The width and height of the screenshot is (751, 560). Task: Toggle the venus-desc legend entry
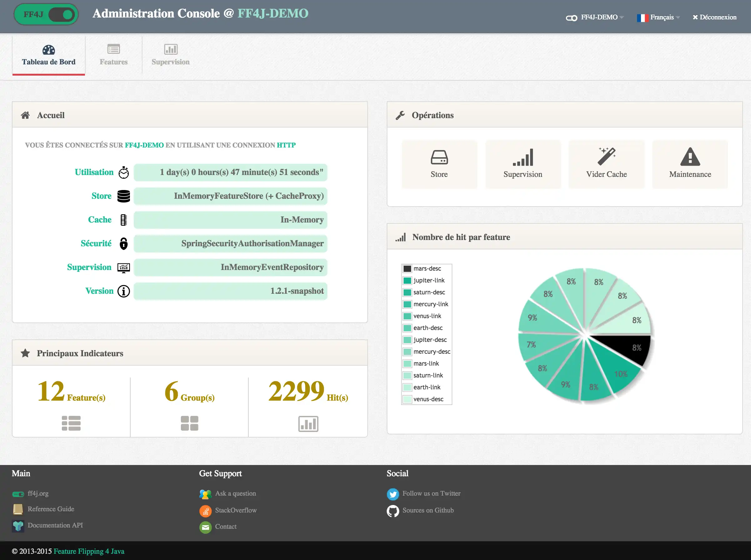pos(428,399)
